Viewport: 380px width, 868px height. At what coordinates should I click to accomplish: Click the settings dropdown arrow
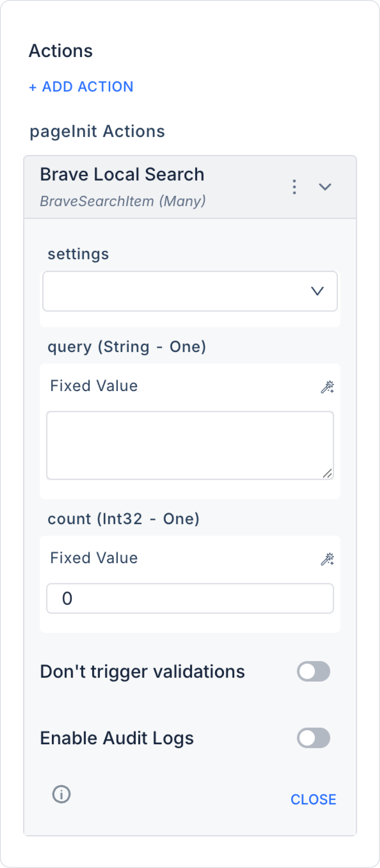317,291
